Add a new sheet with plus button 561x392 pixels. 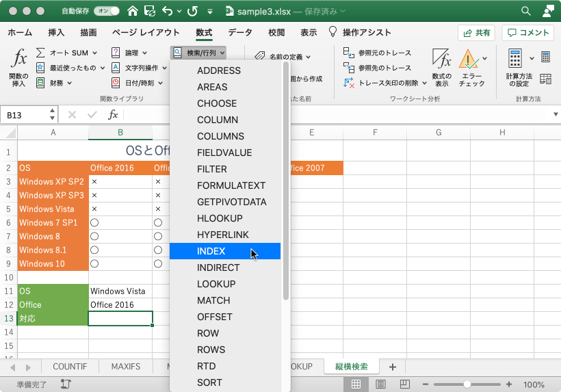[x=393, y=367]
